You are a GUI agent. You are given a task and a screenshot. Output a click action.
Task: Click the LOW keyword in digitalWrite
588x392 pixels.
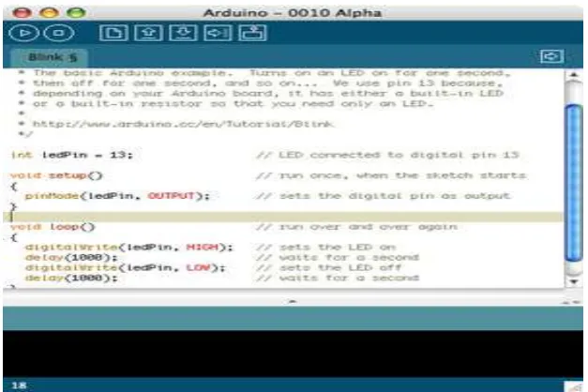click(199, 268)
